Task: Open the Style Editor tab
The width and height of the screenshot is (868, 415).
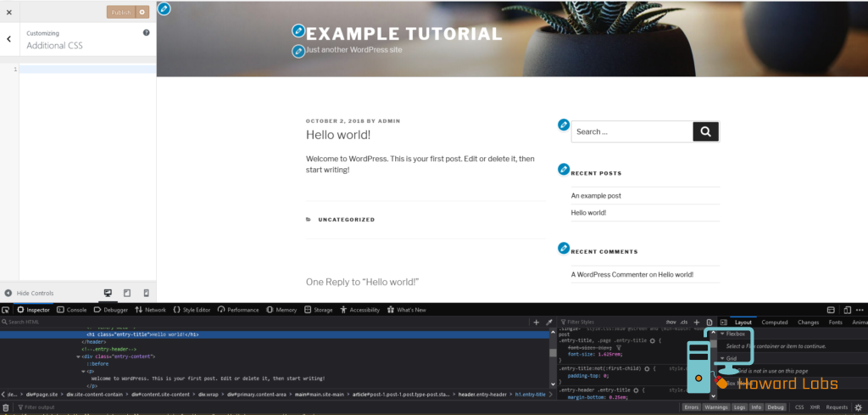Action: click(x=192, y=310)
